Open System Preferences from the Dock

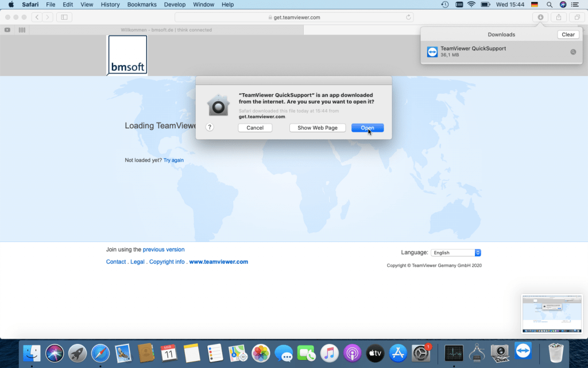(421, 354)
